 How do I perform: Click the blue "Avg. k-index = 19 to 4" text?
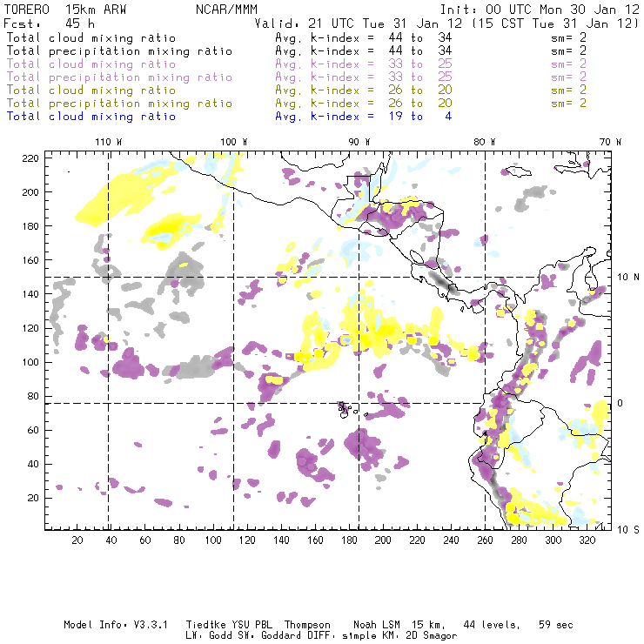pyautogui.click(x=364, y=117)
